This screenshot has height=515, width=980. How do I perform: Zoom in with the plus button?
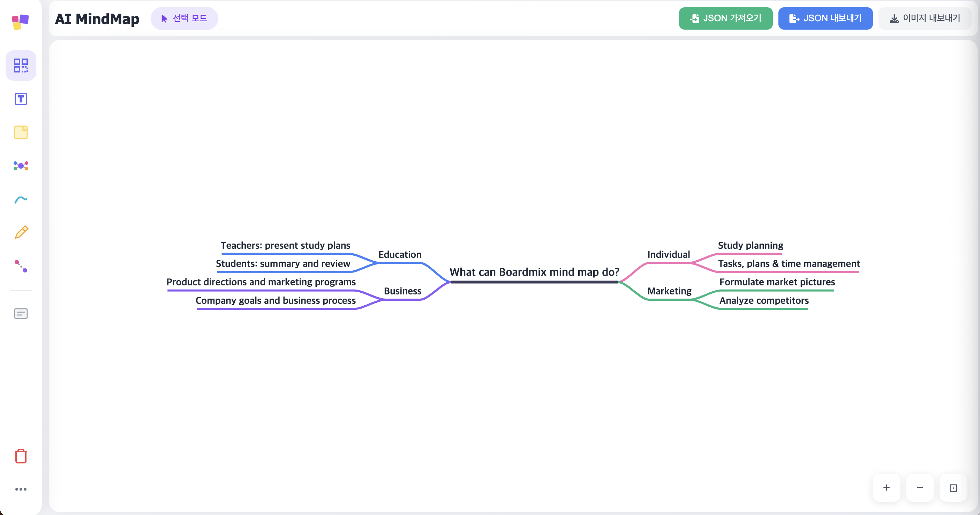886,487
